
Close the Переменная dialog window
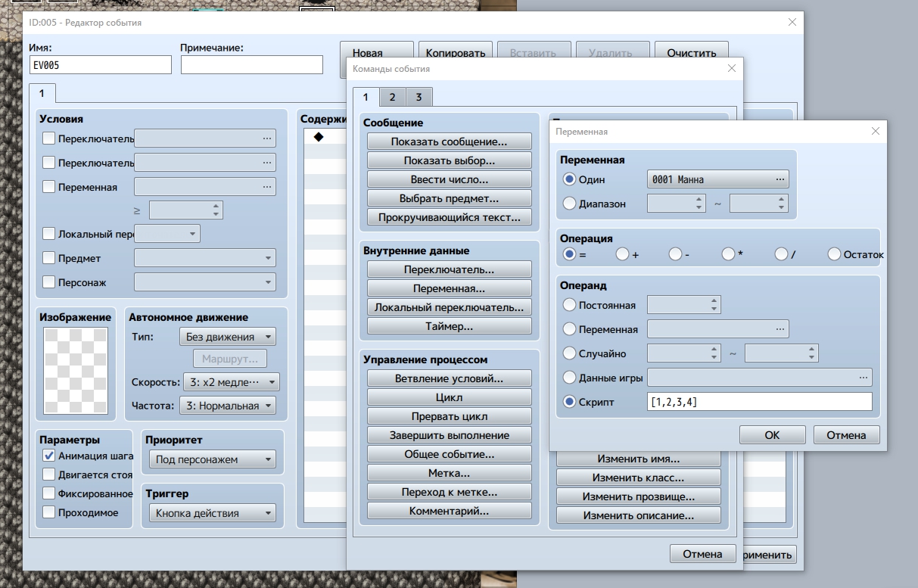875,131
